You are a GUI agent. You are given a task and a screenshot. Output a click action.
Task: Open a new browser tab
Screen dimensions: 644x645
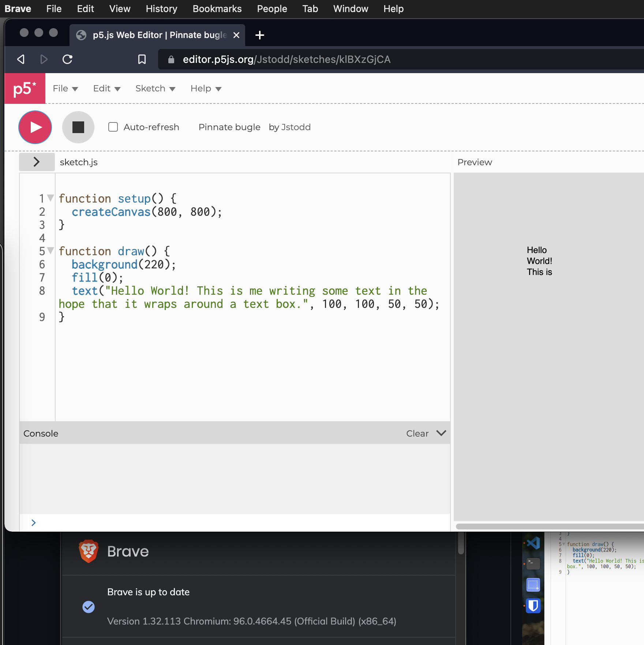260,35
